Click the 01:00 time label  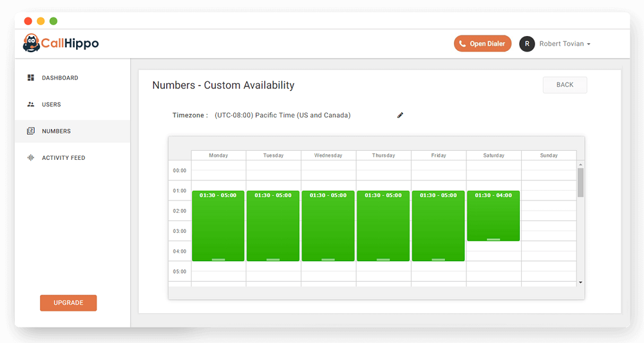(x=180, y=191)
